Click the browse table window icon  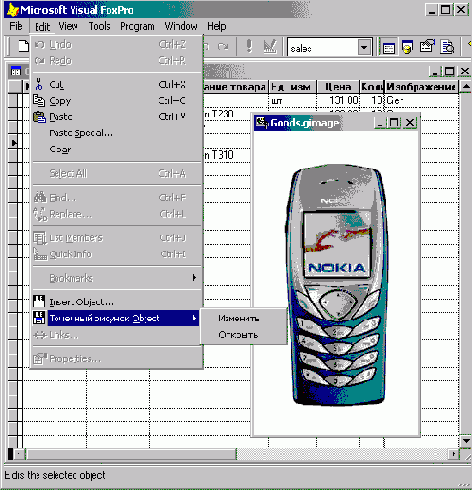coord(16,71)
